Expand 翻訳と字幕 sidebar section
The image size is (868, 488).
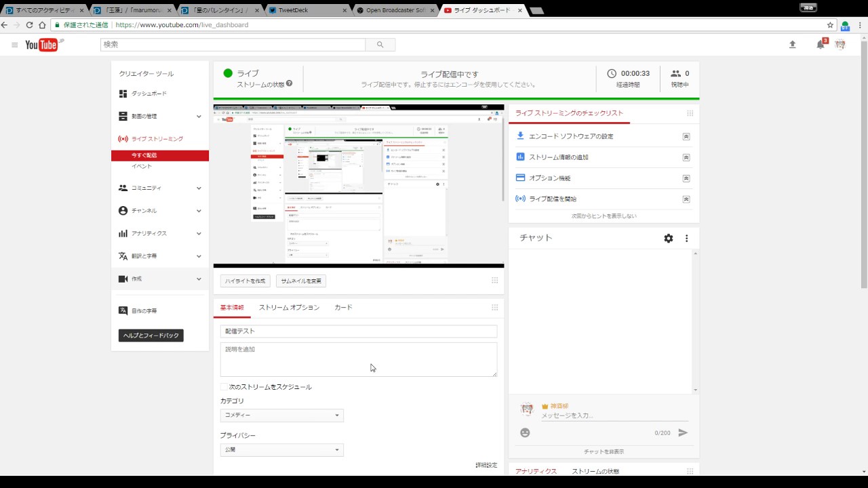click(199, 256)
